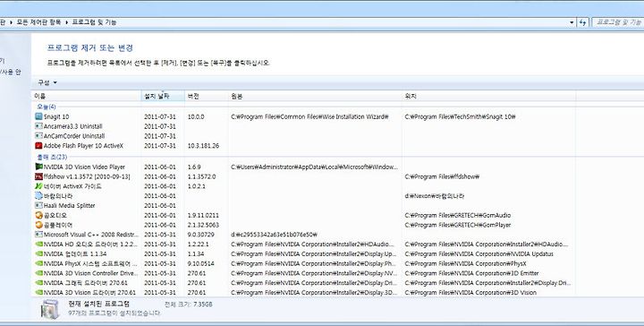644x326 pixels.
Task: Click the Haali Media Splitter icon
Action: point(38,206)
